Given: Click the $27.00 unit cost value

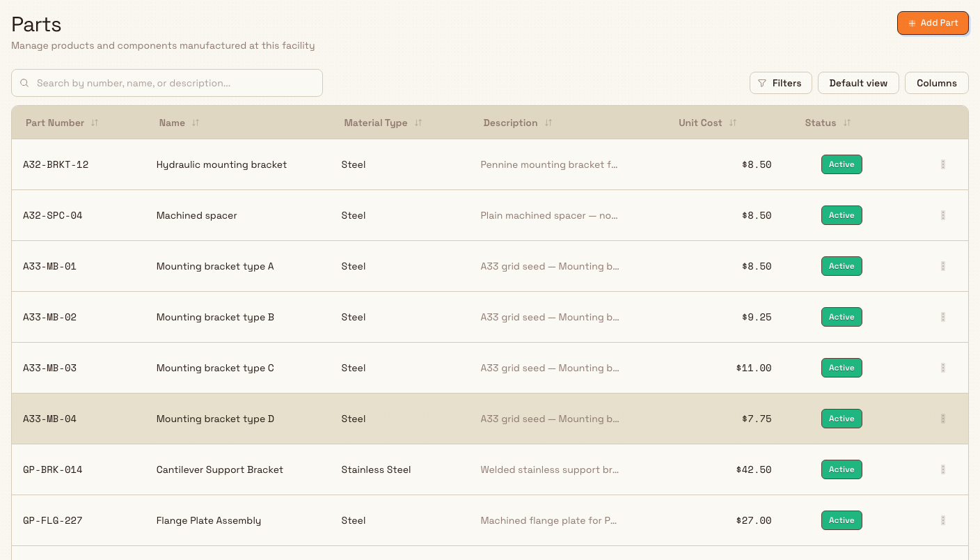Looking at the screenshot, I should pyautogui.click(x=754, y=520).
